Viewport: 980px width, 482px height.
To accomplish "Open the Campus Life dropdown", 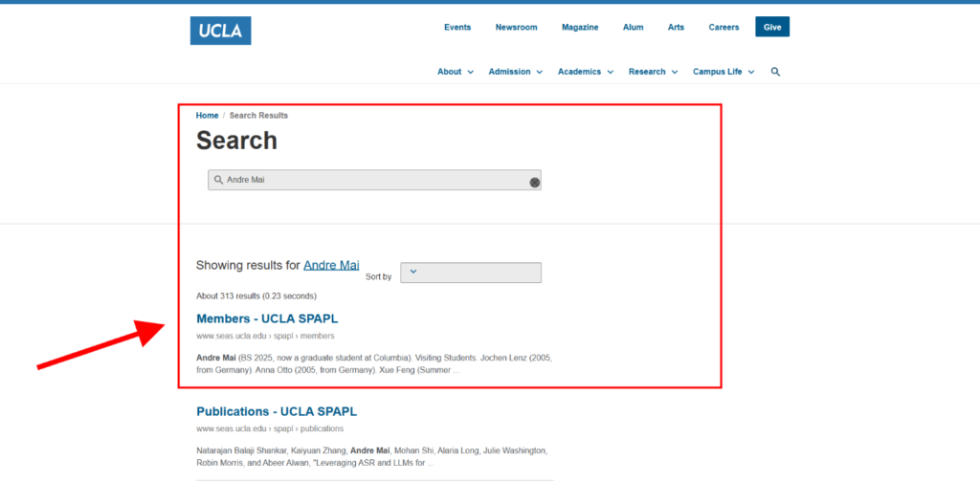I will click(x=724, y=72).
